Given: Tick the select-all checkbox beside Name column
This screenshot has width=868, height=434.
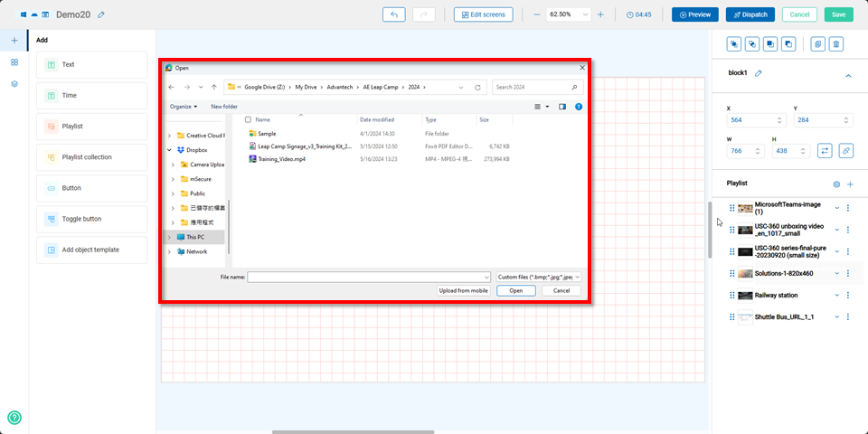Looking at the screenshot, I should click(x=248, y=119).
